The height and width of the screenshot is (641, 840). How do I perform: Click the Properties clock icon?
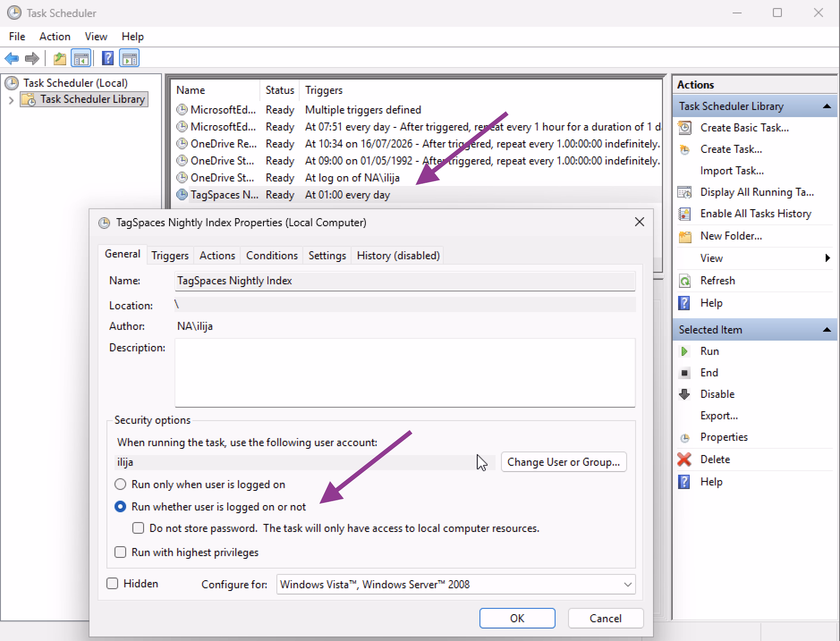pos(685,438)
